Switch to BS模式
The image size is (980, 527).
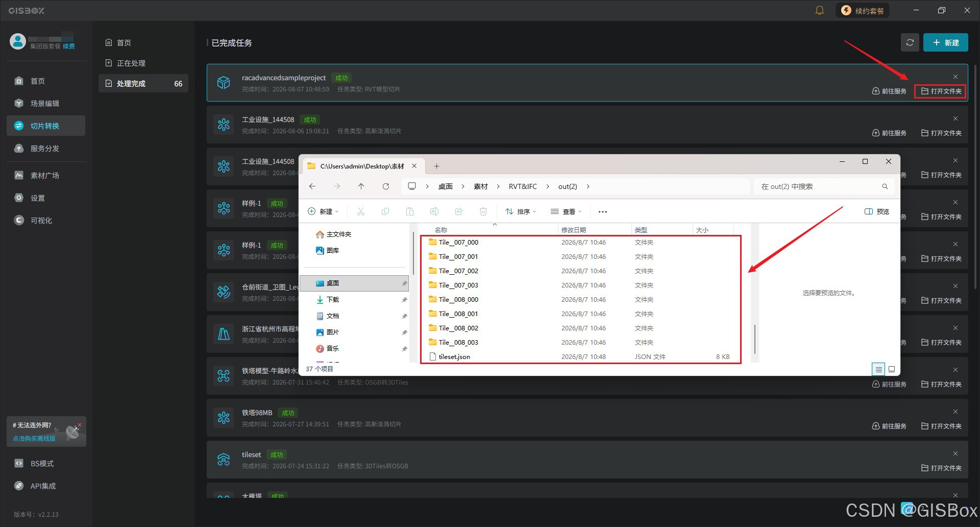pyautogui.click(x=46, y=464)
